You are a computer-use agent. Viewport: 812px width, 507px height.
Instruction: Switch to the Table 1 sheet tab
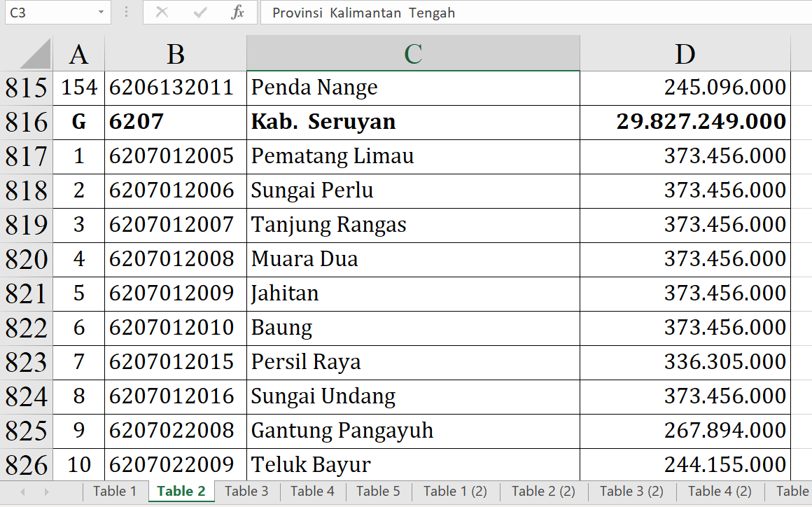click(x=115, y=492)
